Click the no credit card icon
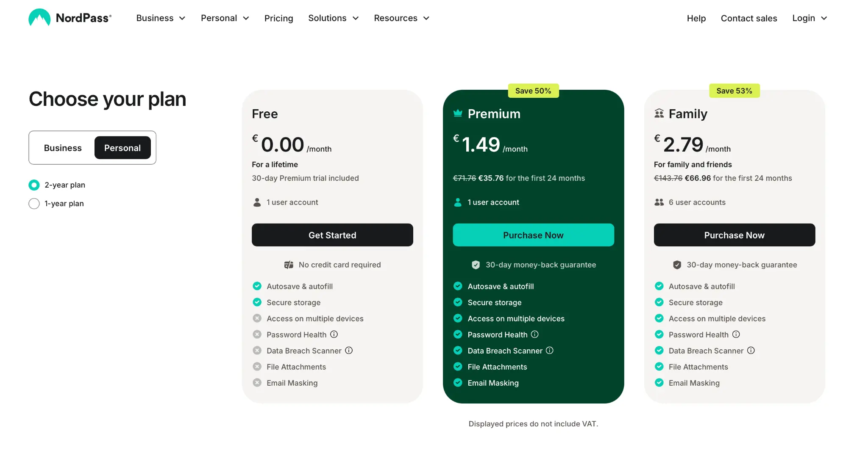 (289, 265)
